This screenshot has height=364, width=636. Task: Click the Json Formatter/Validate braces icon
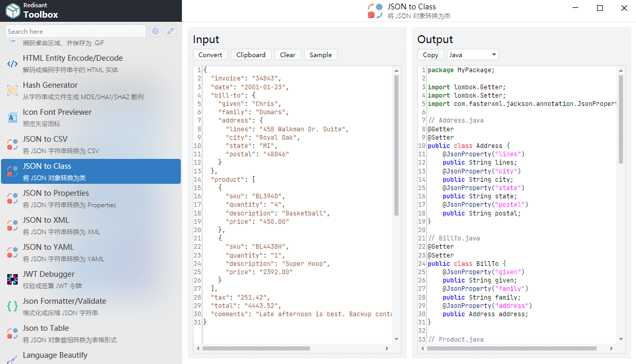click(12, 307)
